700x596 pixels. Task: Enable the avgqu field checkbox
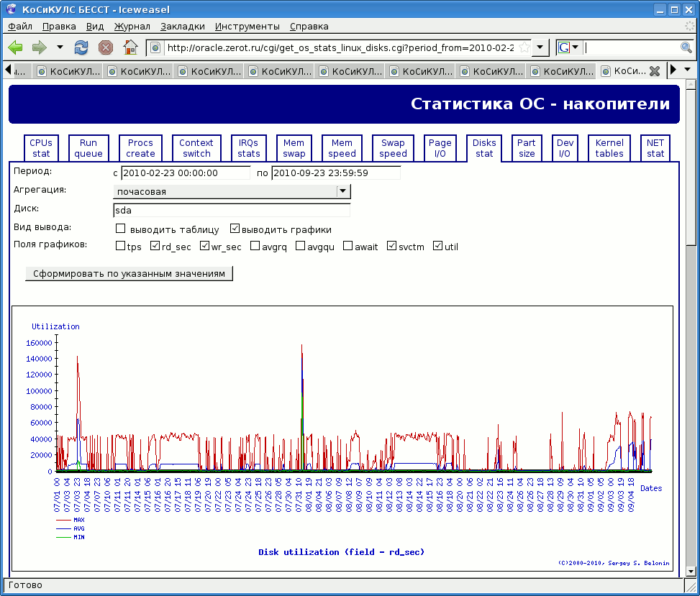click(x=301, y=246)
